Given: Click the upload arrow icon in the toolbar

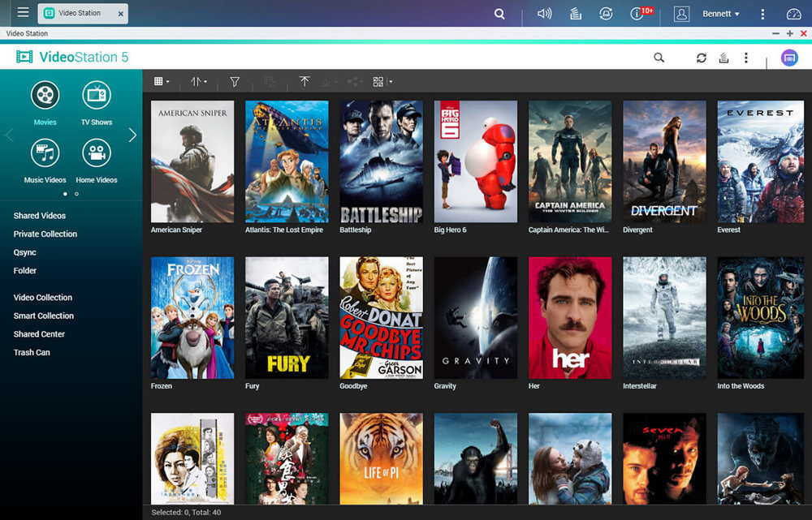Looking at the screenshot, I should coord(304,82).
